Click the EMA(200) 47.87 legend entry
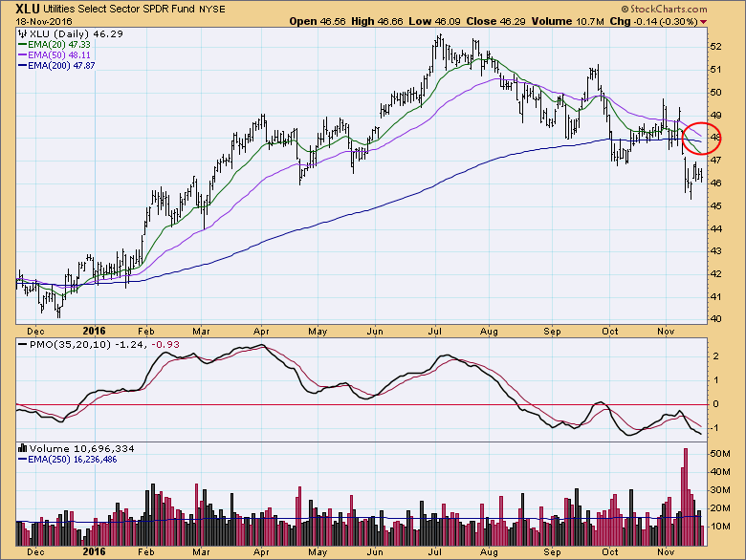 [56, 66]
